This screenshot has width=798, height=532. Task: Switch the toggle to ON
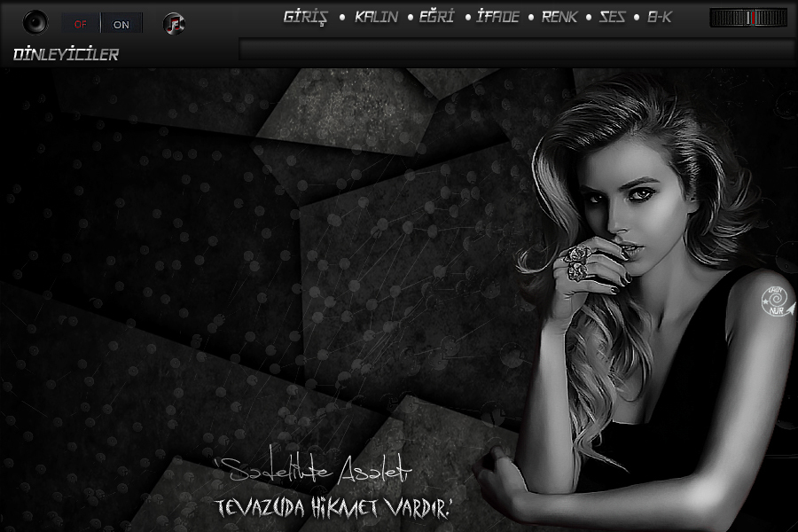pyautogui.click(x=121, y=24)
